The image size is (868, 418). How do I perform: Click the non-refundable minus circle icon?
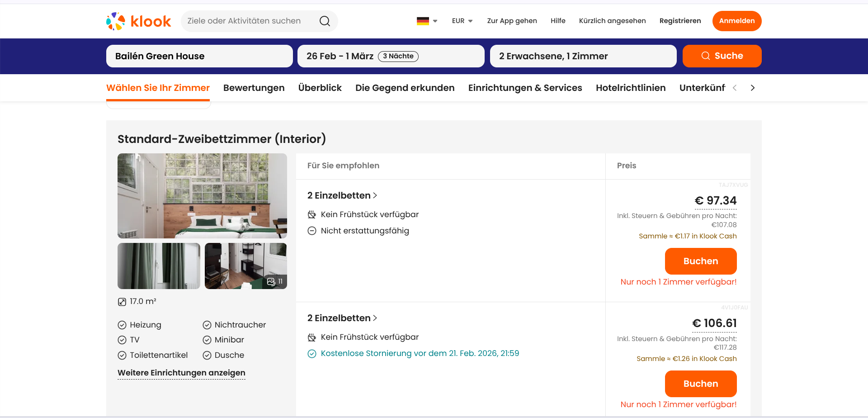click(x=312, y=231)
